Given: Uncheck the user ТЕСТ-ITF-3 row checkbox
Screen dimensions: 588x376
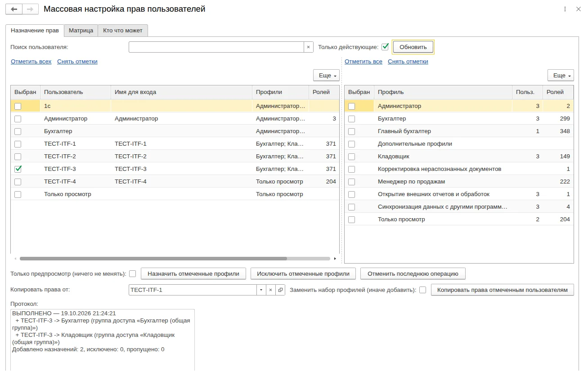Looking at the screenshot, I should (18, 169).
